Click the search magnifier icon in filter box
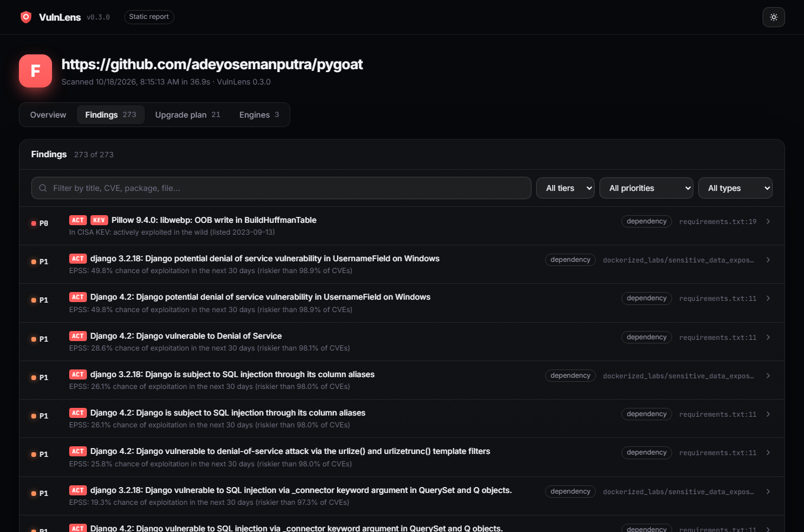The image size is (804, 532). click(x=43, y=188)
